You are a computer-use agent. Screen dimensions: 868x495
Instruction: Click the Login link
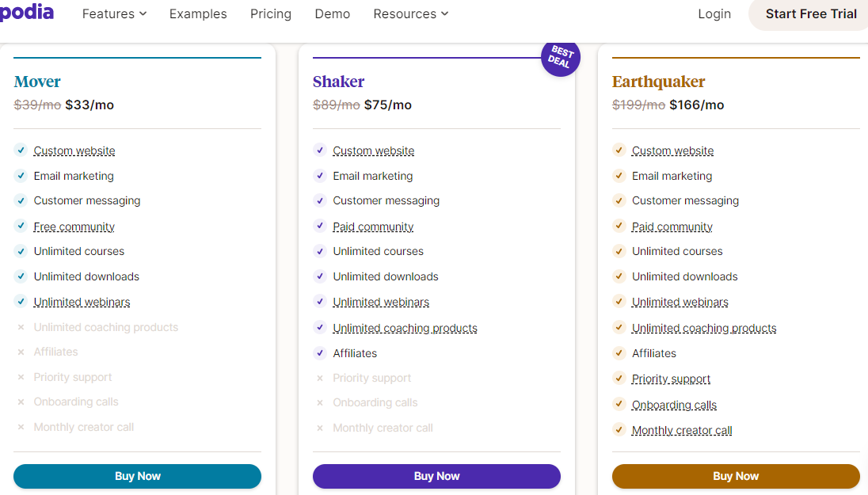(x=714, y=13)
